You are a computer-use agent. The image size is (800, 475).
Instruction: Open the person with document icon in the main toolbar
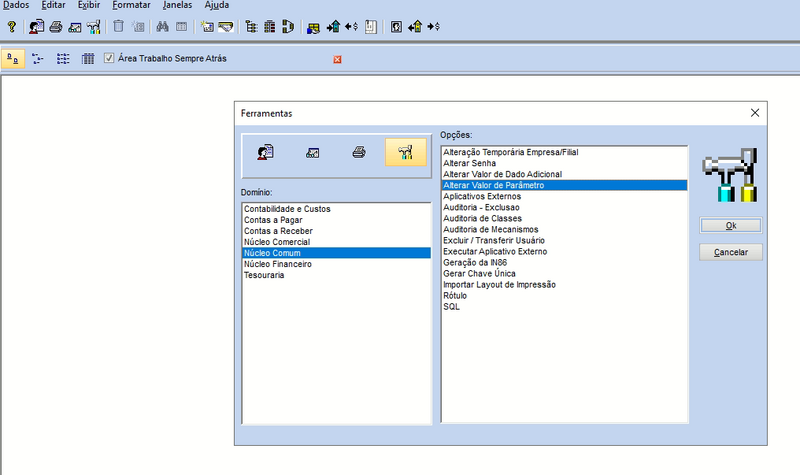click(36, 27)
